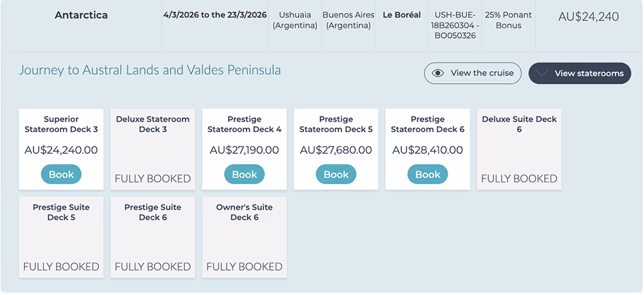Select the Owner's Suite Deck 6 card
The height and width of the screenshot is (295, 644).
(x=244, y=238)
